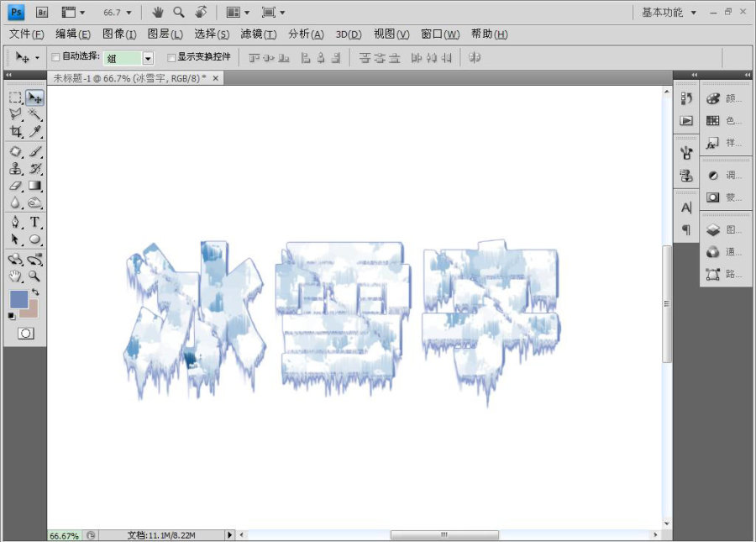Open the Masks panel
756x542 pixels.
click(x=724, y=197)
